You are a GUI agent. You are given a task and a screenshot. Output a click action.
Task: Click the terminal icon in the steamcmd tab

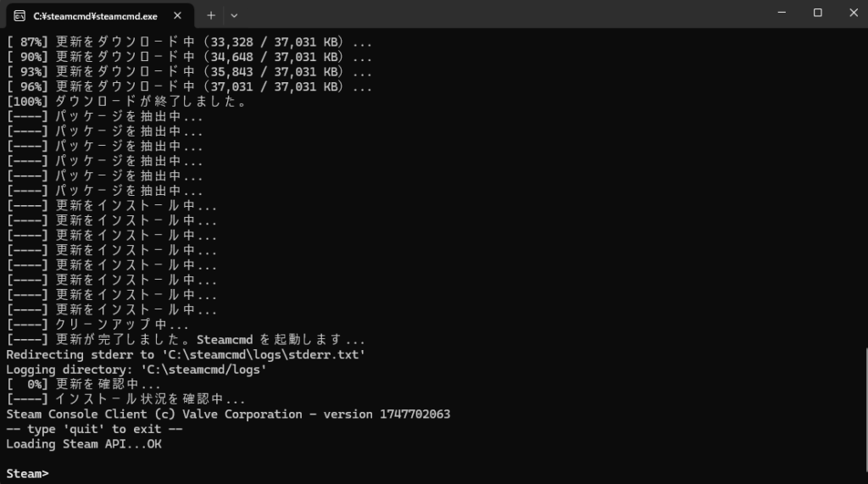click(x=19, y=16)
